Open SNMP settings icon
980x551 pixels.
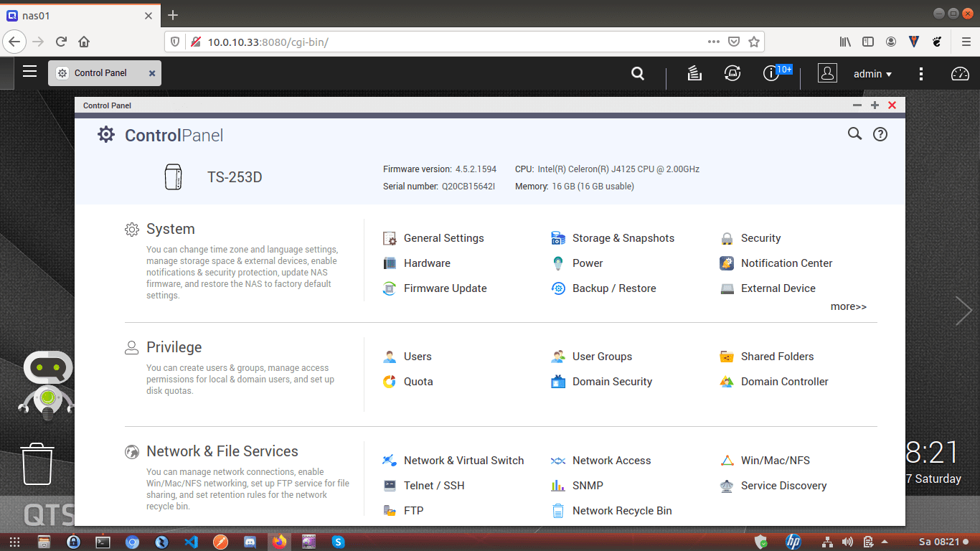point(558,486)
